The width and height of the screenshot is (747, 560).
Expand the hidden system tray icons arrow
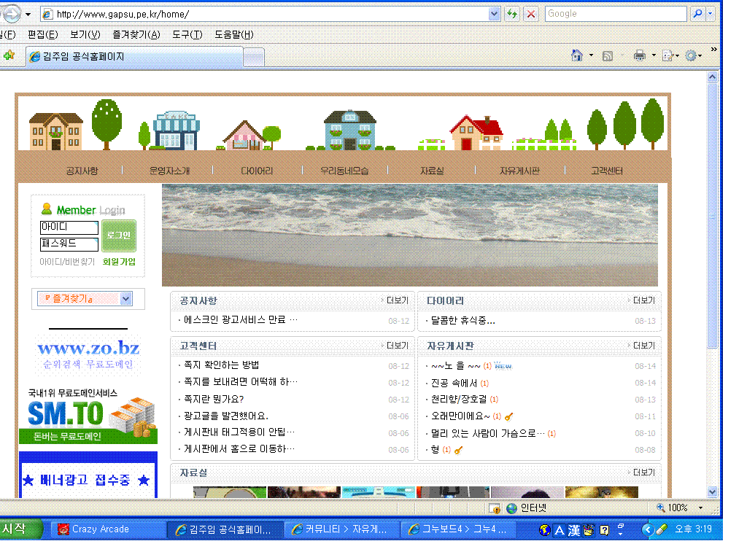click(x=647, y=529)
